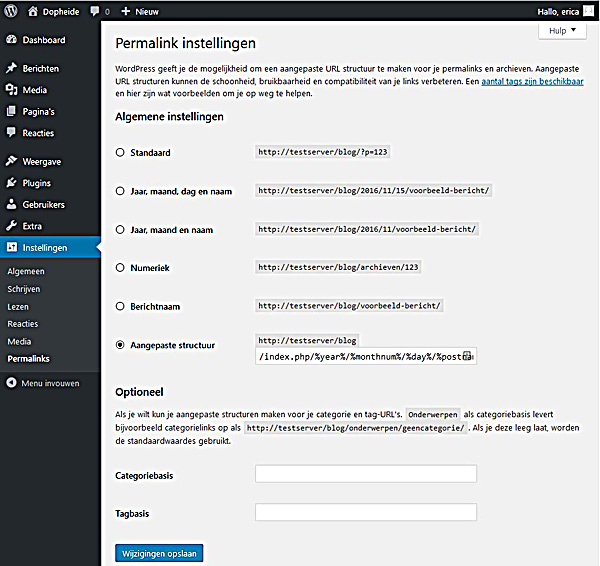Open the WordPress logo menu
The image size is (600, 566).
(x=11, y=11)
